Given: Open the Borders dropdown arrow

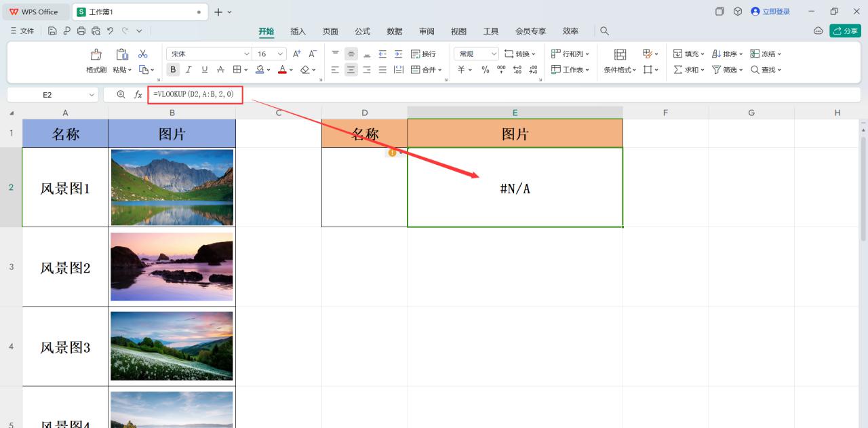Looking at the screenshot, I should coord(247,69).
